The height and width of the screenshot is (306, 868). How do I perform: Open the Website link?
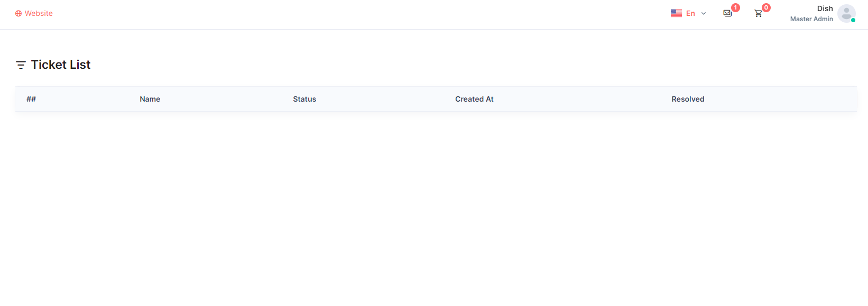pyautogui.click(x=39, y=13)
